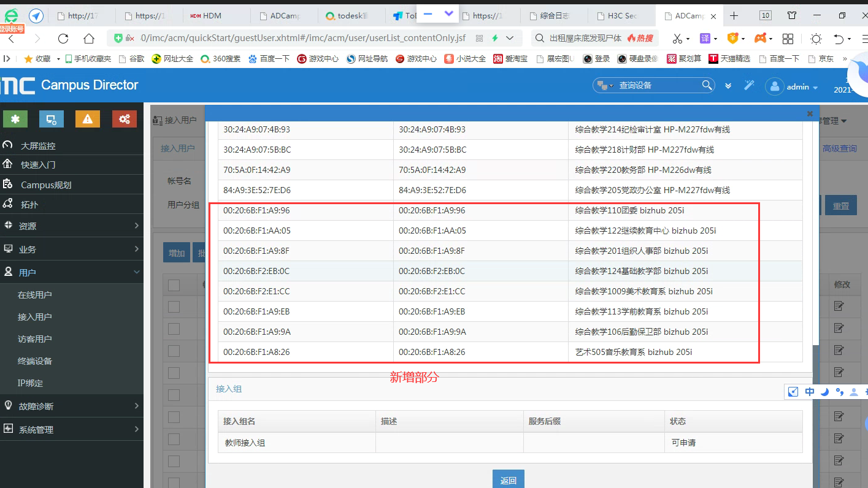Open 快速入门 in the sidebar

coord(38,165)
